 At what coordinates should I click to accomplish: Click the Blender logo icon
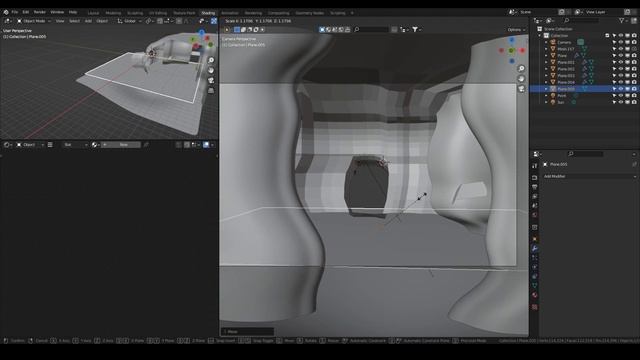pyautogui.click(x=6, y=12)
